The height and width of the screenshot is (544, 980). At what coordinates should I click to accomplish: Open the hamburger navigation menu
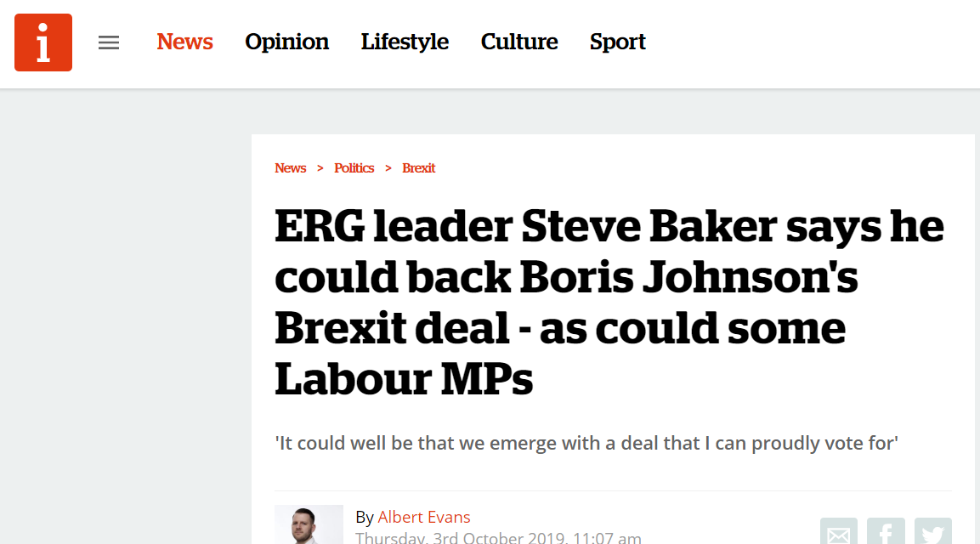click(109, 42)
